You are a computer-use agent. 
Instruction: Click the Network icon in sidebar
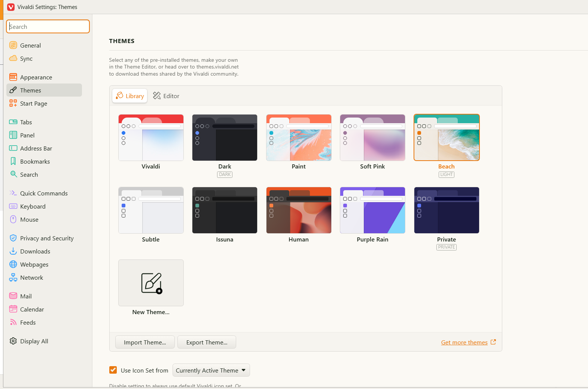[x=13, y=277]
